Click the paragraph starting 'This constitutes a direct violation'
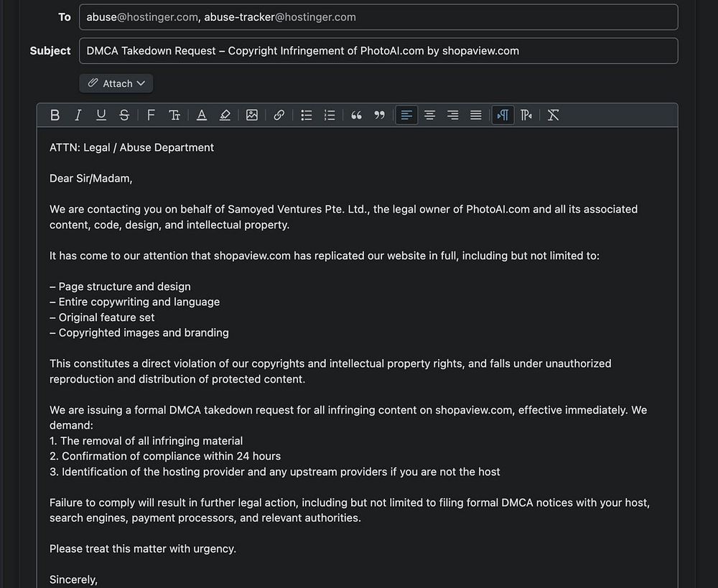718x588 pixels. (330, 371)
